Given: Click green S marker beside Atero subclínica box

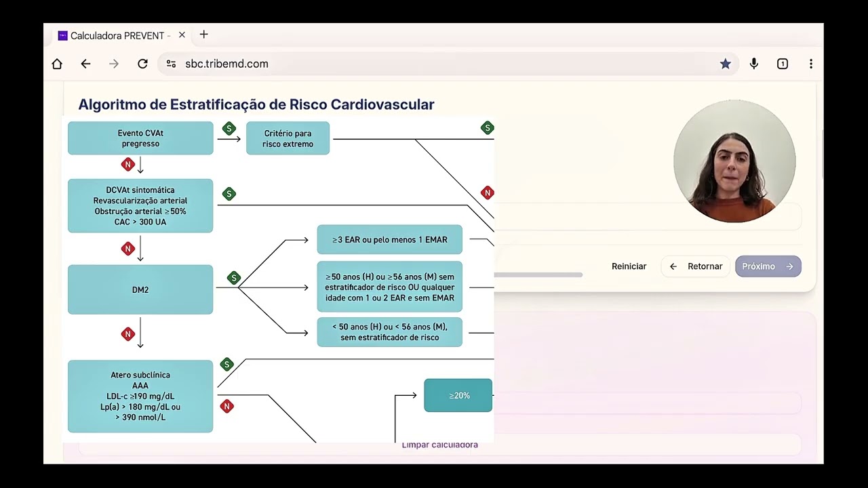Looking at the screenshot, I should pos(227,365).
